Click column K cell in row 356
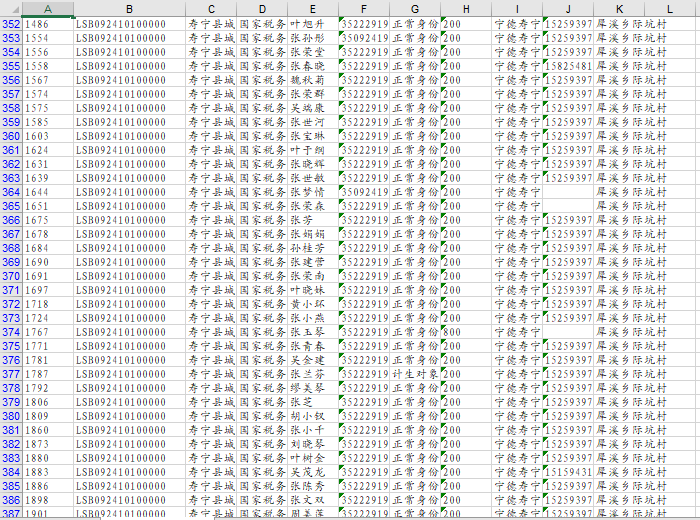 [x=619, y=80]
